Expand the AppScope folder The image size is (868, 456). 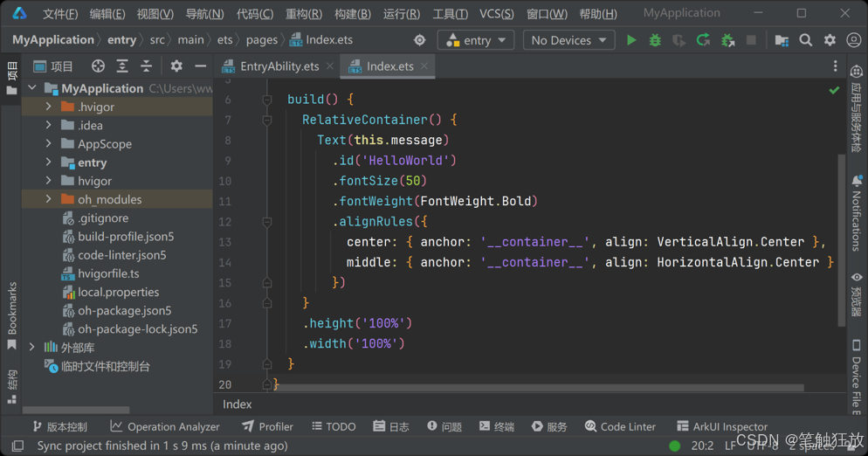pyautogui.click(x=49, y=143)
